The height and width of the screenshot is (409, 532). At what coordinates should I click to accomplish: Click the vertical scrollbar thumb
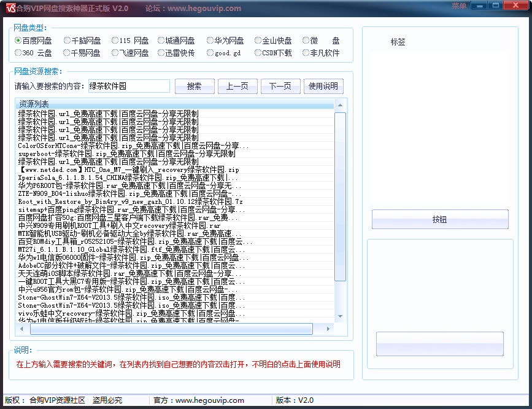click(340, 197)
